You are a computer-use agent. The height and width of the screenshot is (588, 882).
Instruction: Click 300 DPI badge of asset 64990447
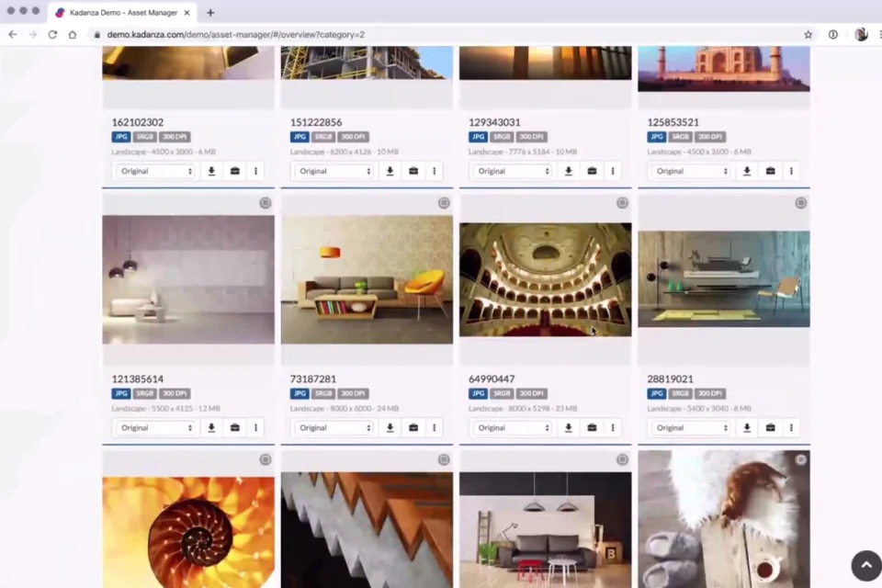[532, 393]
